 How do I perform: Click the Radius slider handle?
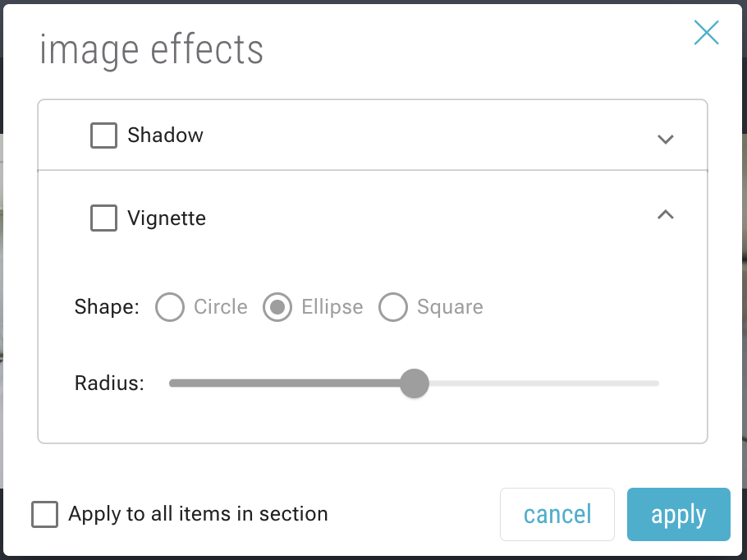click(x=415, y=383)
